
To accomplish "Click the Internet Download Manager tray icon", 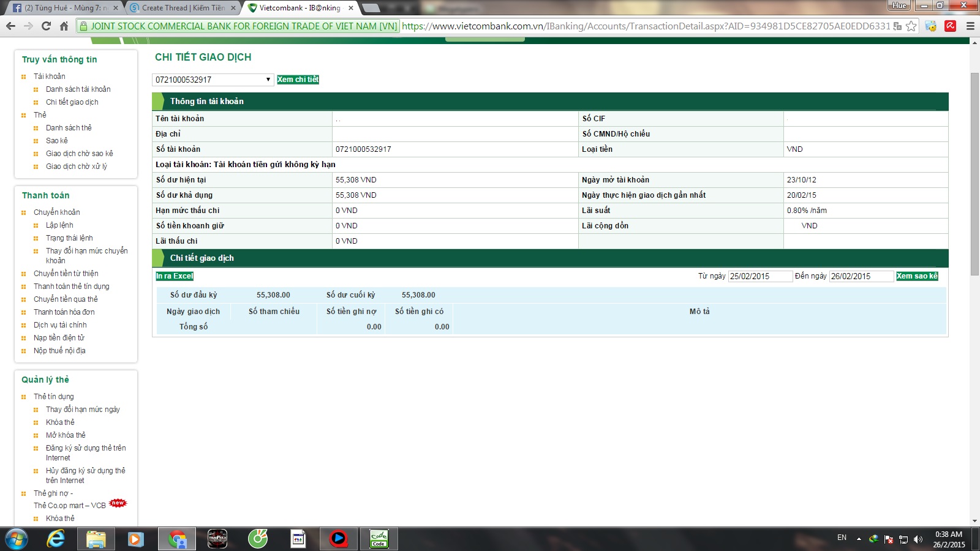I will [873, 539].
